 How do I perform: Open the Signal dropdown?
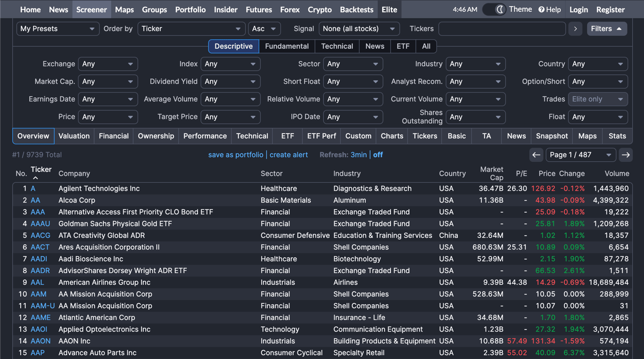[x=359, y=29]
